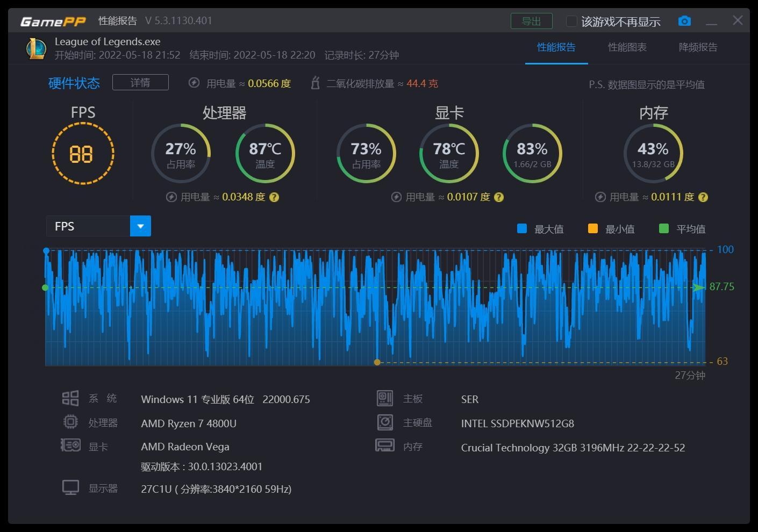758x532 pixels.
Task: Click the CO2 emission bottle icon
Action: click(x=316, y=83)
